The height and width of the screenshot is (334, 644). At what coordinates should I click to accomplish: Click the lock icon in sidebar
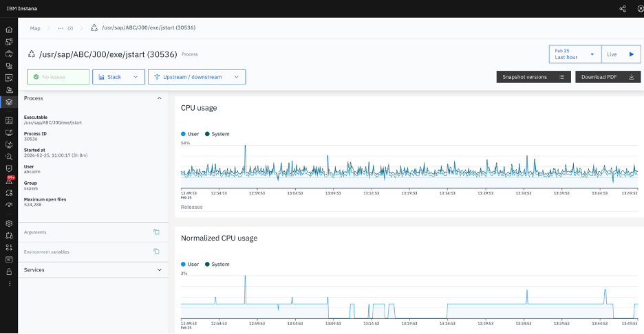(9, 271)
